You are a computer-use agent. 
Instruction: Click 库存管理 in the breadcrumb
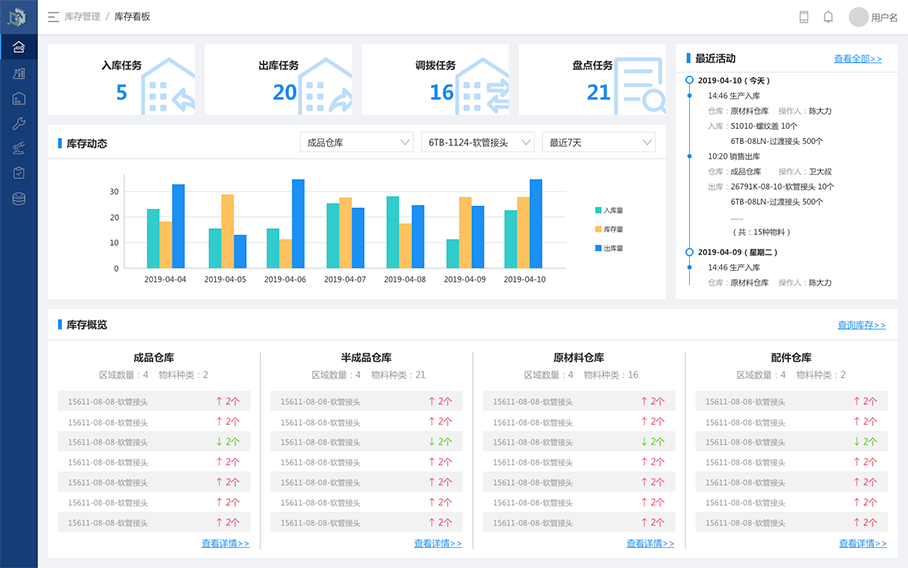click(x=82, y=17)
